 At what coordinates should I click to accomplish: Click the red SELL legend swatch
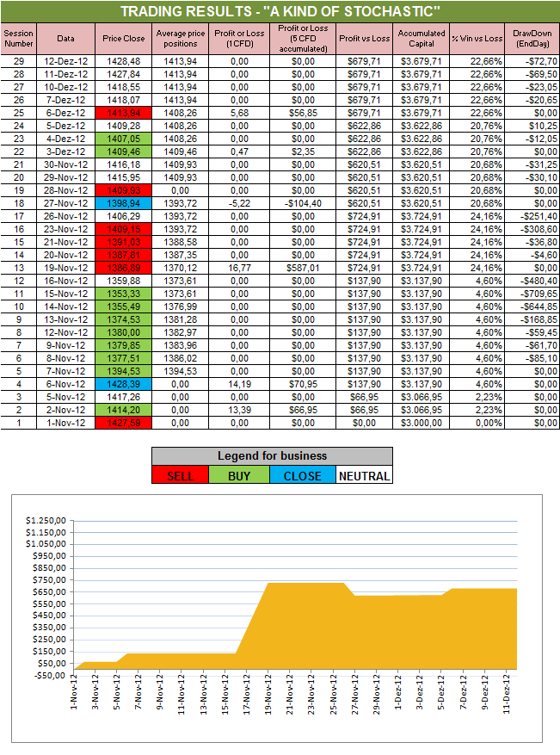tap(181, 475)
